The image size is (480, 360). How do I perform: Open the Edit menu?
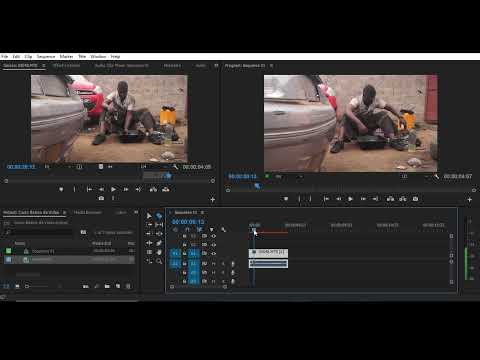coord(16,56)
